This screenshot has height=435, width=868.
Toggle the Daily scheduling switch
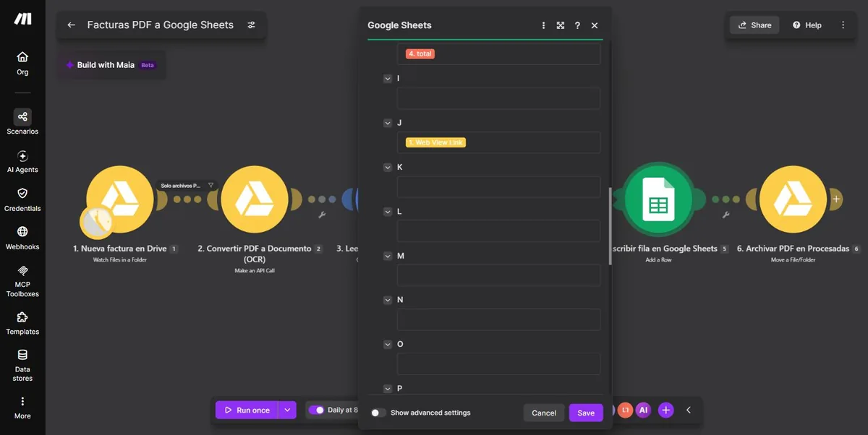tap(316, 410)
